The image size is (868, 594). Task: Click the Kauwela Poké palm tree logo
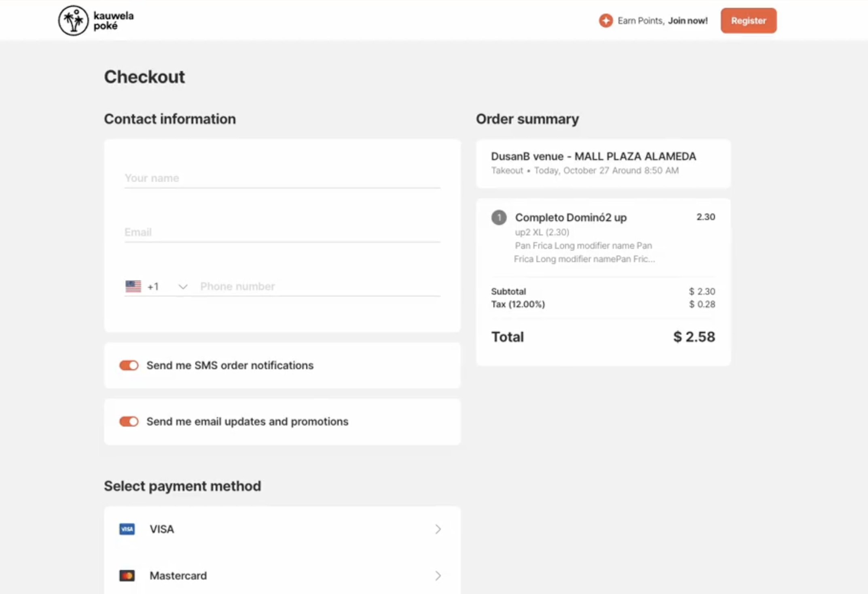(x=73, y=20)
